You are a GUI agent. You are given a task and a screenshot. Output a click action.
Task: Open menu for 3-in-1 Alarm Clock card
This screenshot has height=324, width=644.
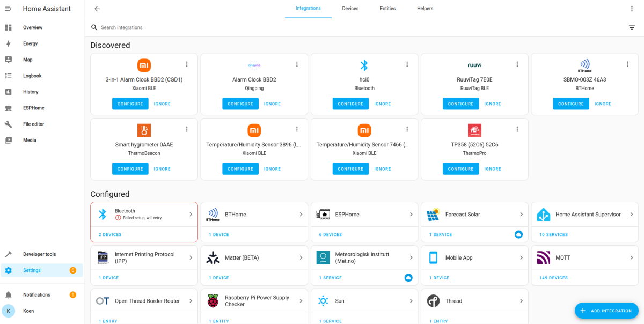pyautogui.click(x=187, y=64)
